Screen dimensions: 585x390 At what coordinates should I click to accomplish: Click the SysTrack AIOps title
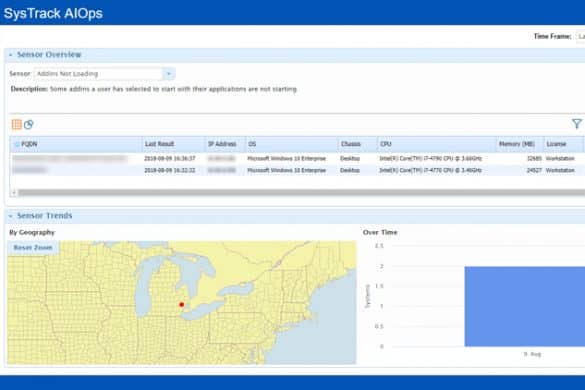point(53,13)
